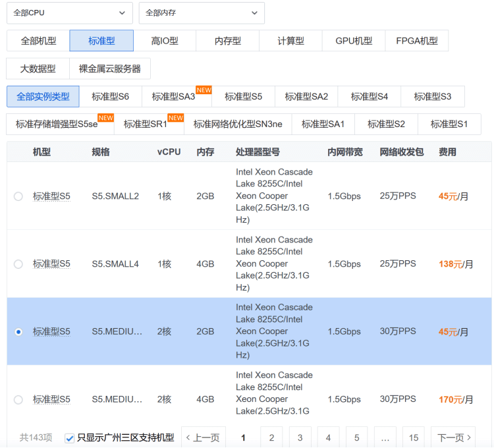Select the S5.SMALL2 radio button

pyautogui.click(x=18, y=196)
